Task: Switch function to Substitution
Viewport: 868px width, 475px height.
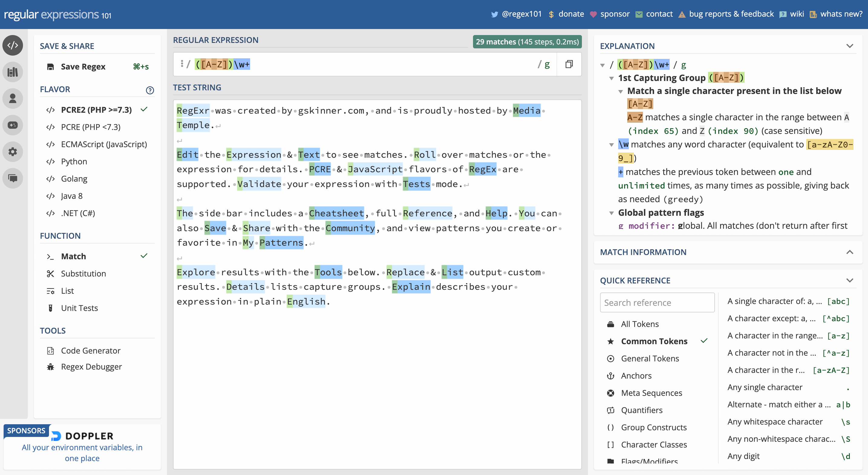Action: tap(83, 274)
